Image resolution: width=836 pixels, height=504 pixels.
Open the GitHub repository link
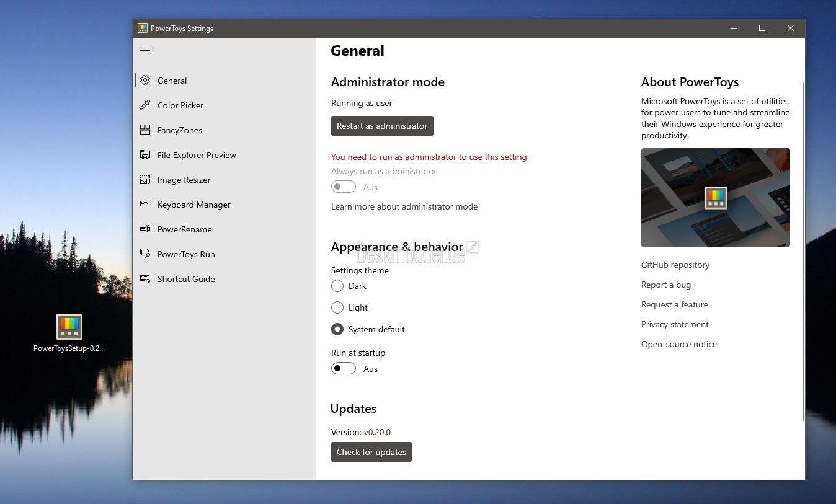675,265
